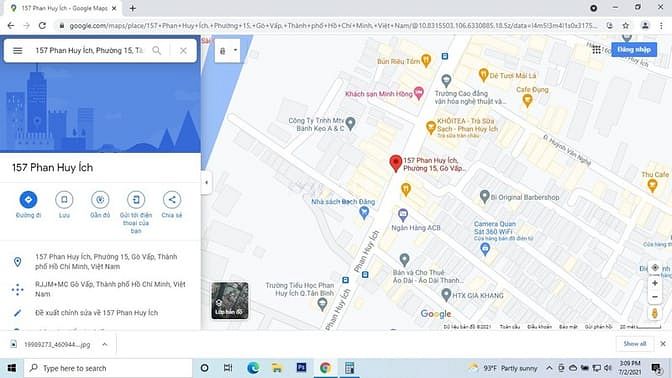Expand the downloaded jpg options chevron
The width and height of the screenshot is (672, 378).
105,344
